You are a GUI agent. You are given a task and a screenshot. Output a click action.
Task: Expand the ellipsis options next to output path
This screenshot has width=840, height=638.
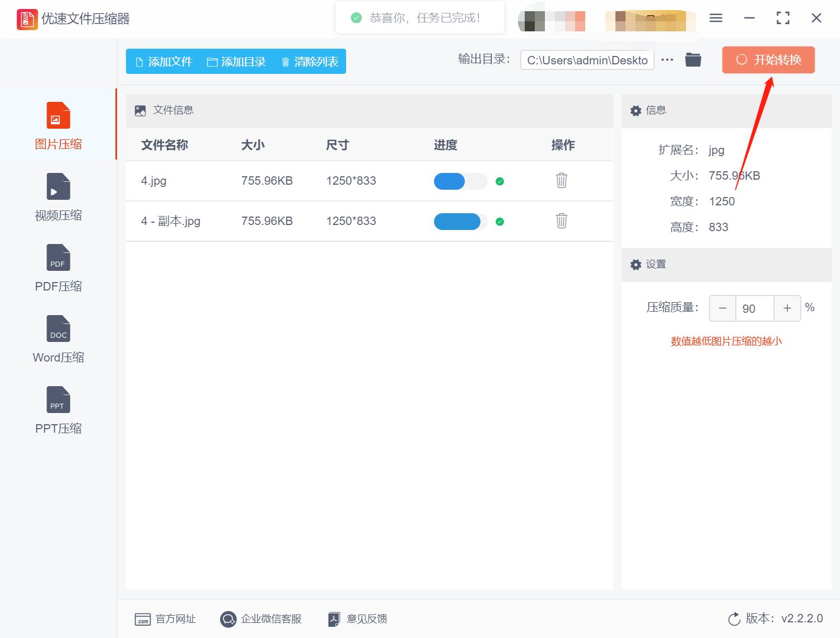pos(667,59)
